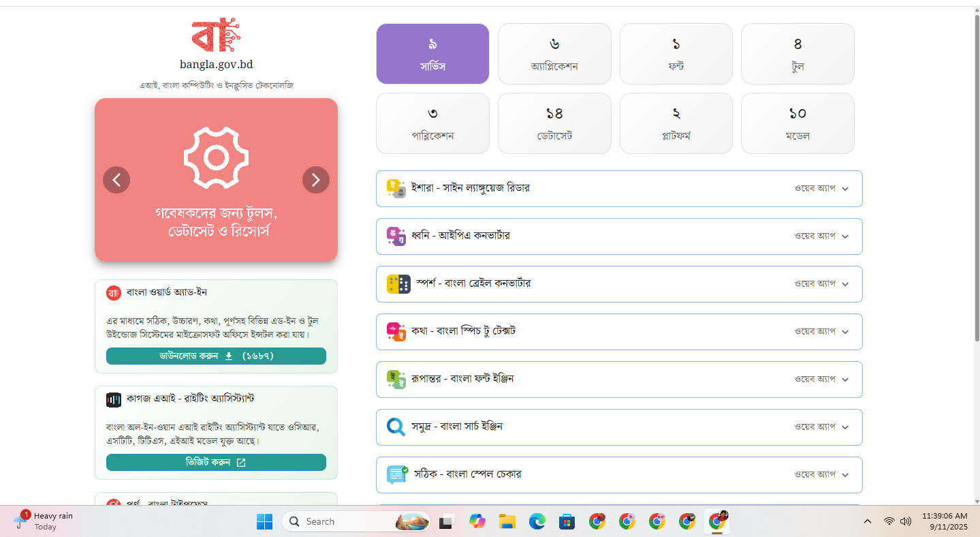The width and height of the screenshot is (980, 537).
Task: Open Microsoft Edge from the taskbar
Action: [x=537, y=521]
